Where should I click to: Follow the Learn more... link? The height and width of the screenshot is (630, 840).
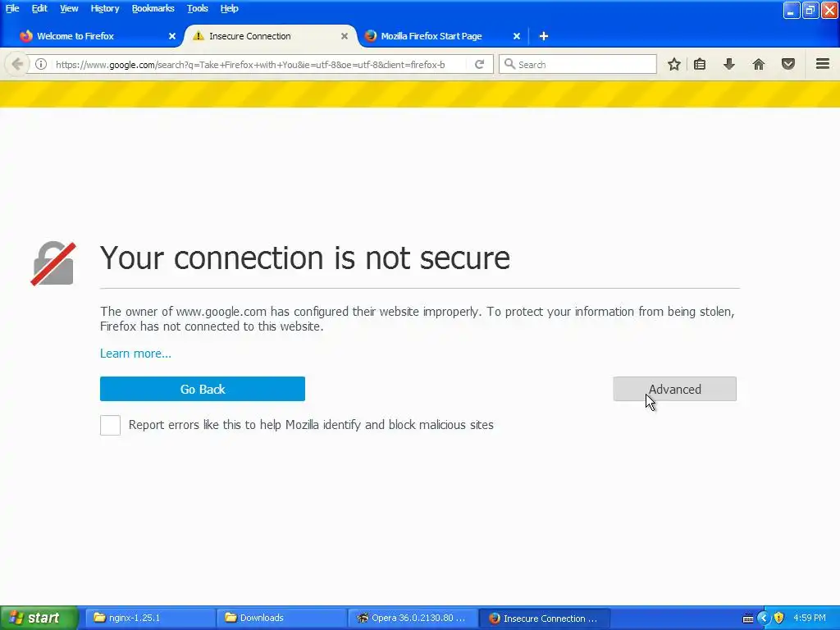point(135,354)
